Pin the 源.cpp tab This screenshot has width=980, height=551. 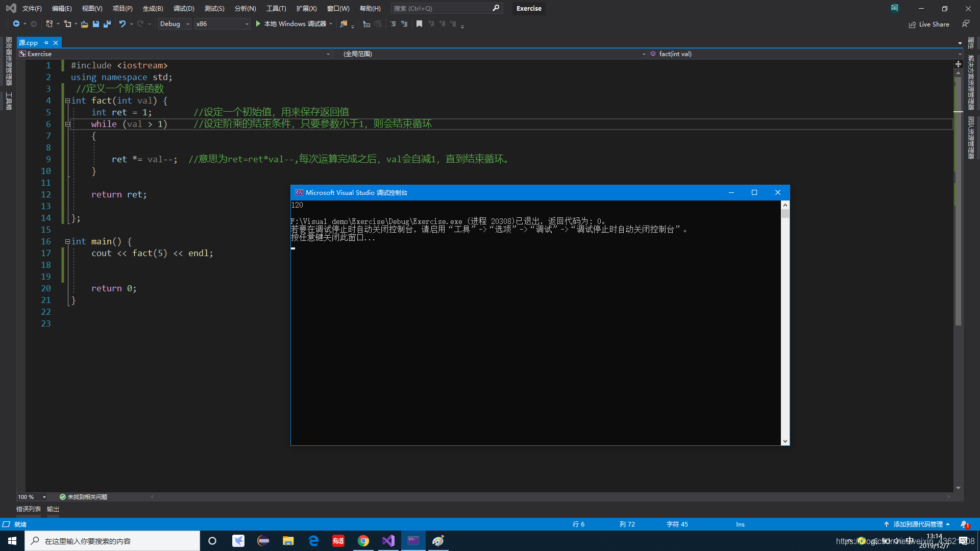pyautogui.click(x=46, y=43)
